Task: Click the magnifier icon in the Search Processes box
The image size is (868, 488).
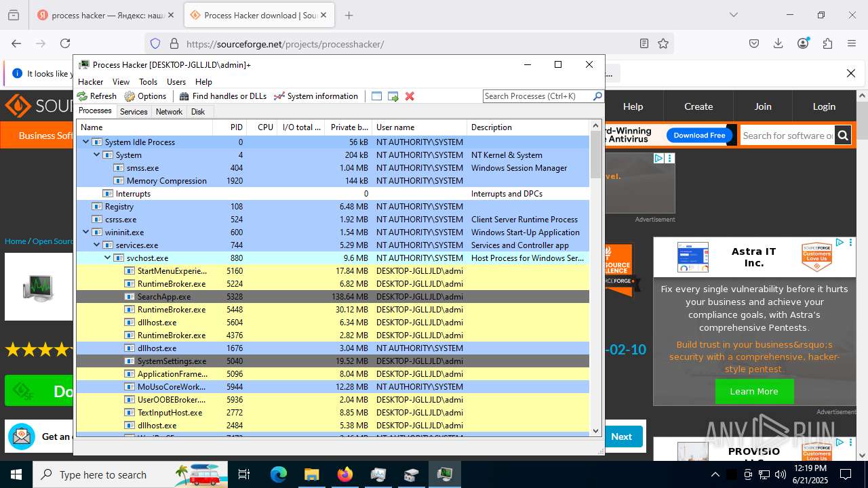Action: pyautogui.click(x=597, y=96)
